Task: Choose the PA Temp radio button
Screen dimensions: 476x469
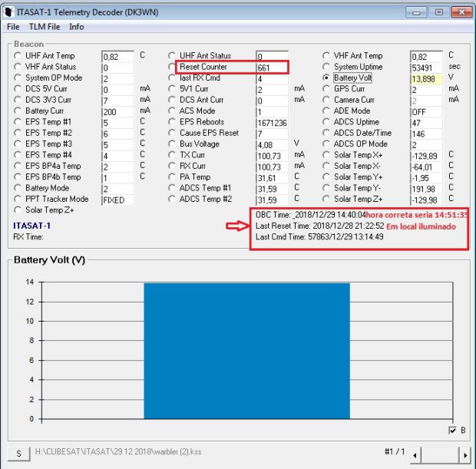Action: click(172, 177)
